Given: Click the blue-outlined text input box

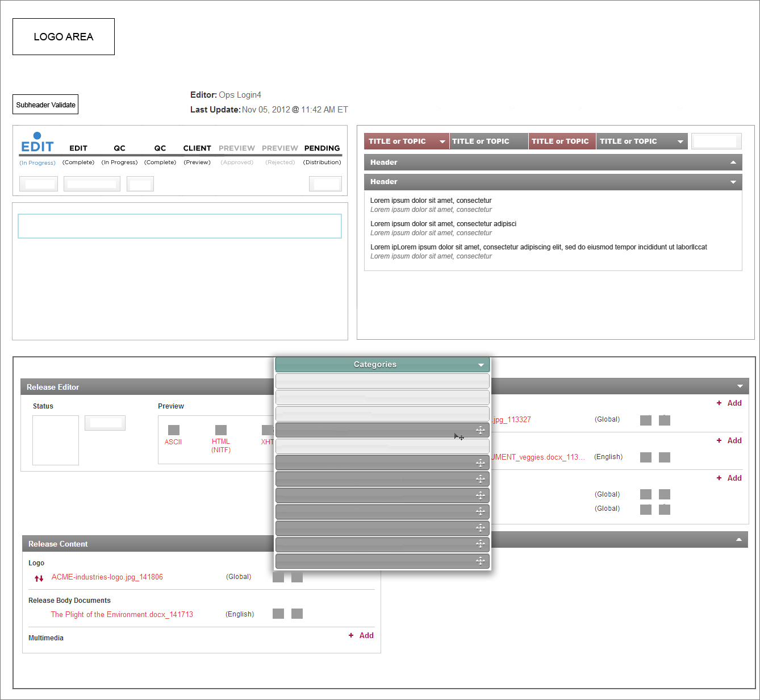Looking at the screenshot, I should [179, 226].
